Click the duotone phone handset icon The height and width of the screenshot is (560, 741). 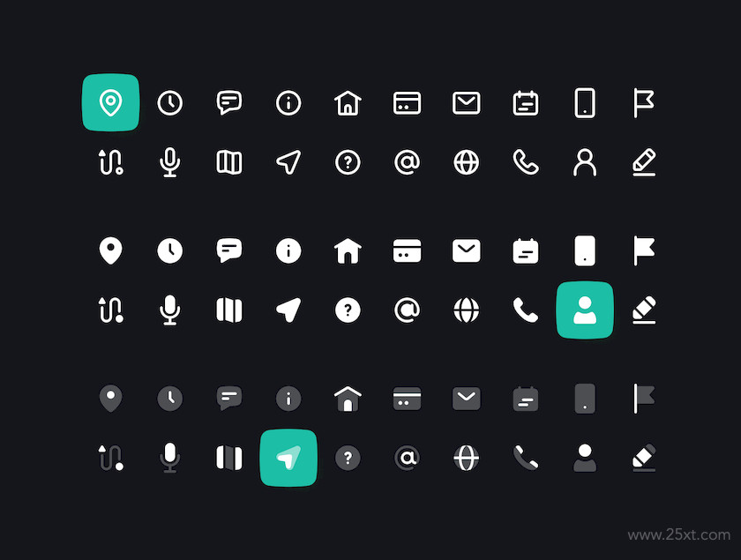pyautogui.click(x=526, y=458)
